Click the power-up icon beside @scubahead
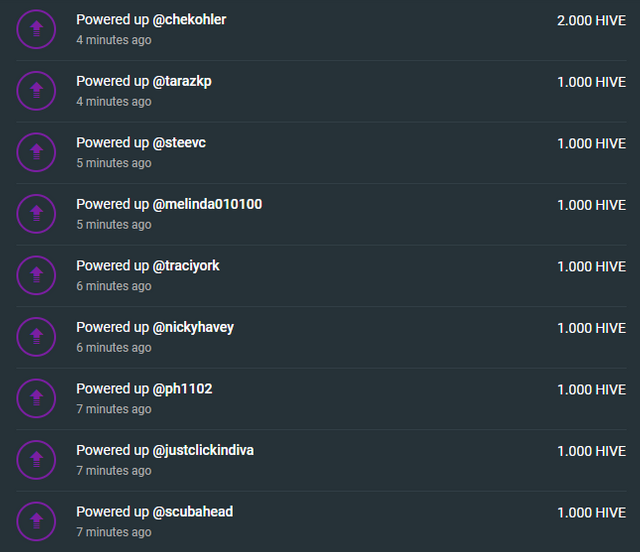Viewport: 640px width, 552px height. click(x=36, y=521)
